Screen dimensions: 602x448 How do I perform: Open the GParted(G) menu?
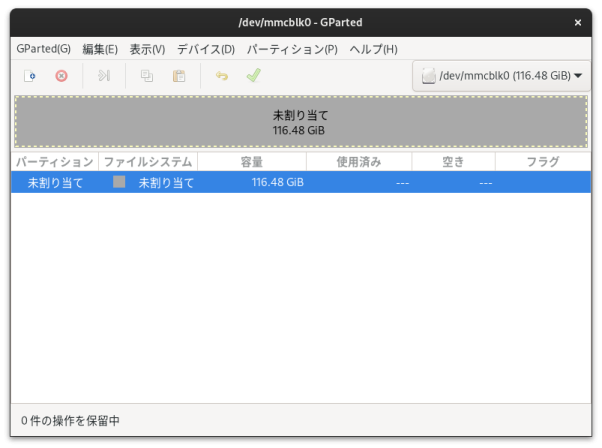point(43,49)
